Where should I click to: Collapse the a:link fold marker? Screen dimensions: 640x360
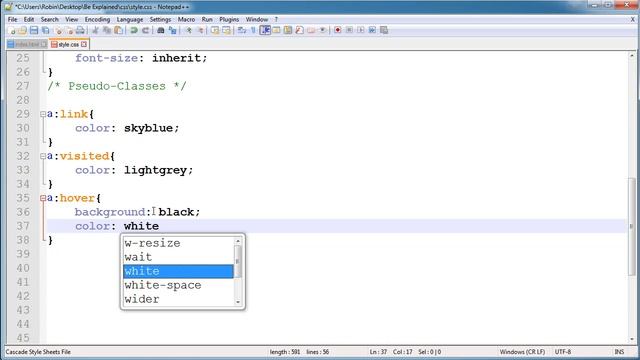click(x=43, y=114)
